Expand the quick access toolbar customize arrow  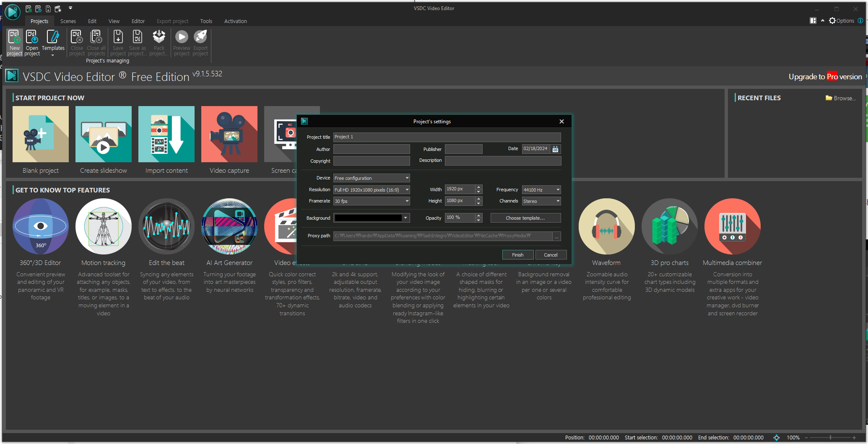pos(70,8)
